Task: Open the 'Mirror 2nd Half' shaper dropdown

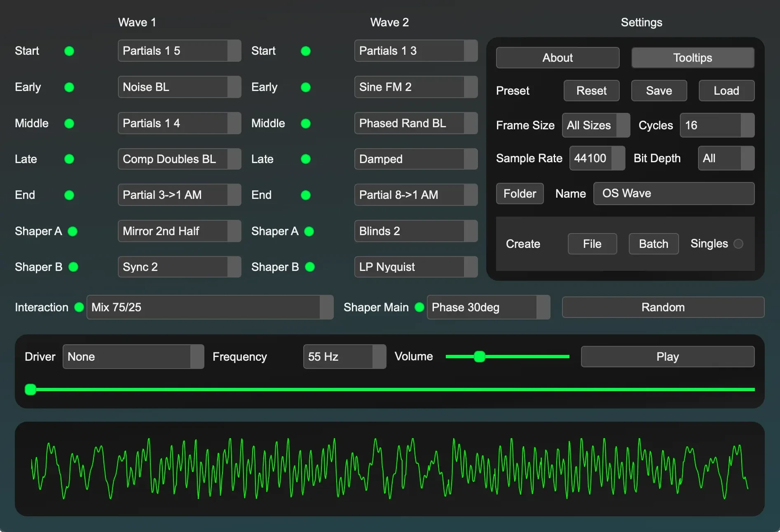Action: (x=179, y=231)
